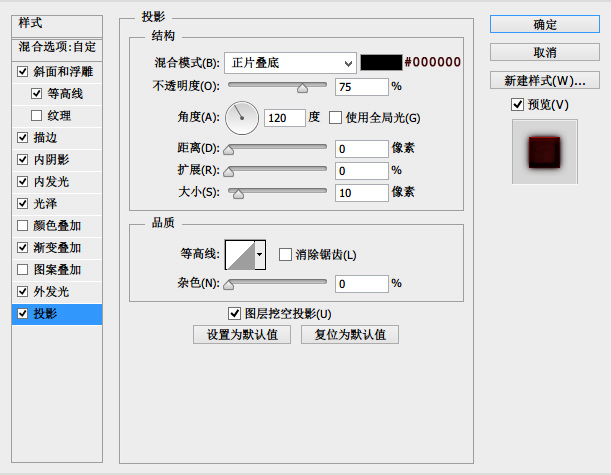Screen dimensions: 611x475
Task: Open the 渐变叠加 settings row
Action: point(57,247)
